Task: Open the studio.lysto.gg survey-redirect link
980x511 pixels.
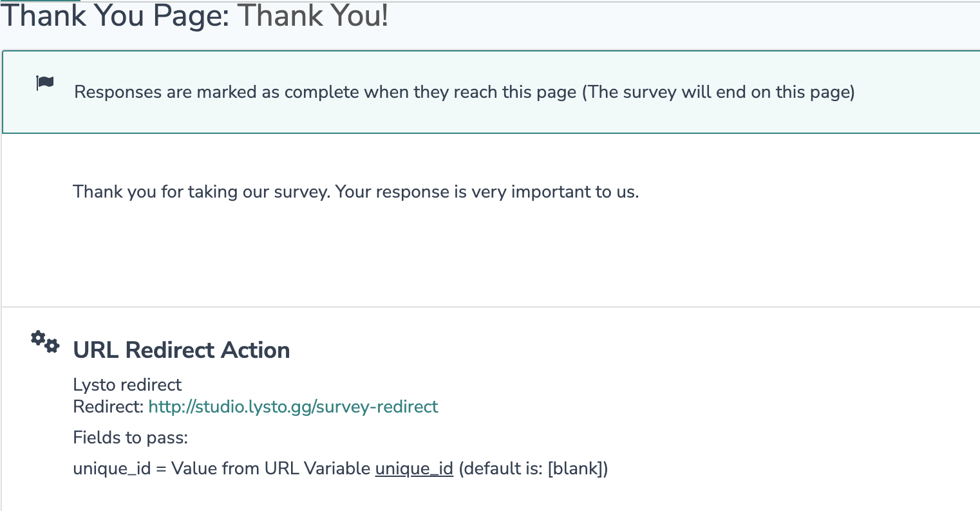Action: coord(293,407)
